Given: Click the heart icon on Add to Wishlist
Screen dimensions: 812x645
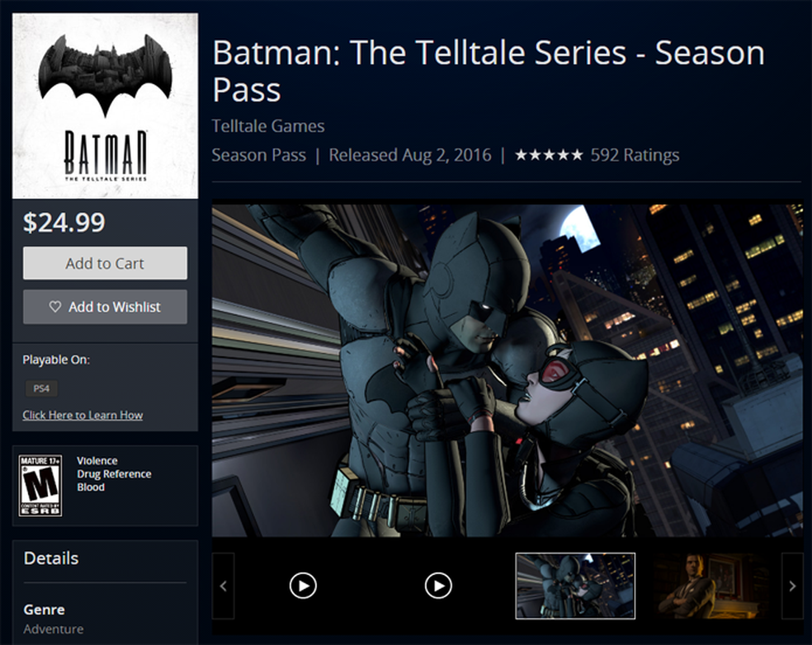Looking at the screenshot, I should click(55, 306).
